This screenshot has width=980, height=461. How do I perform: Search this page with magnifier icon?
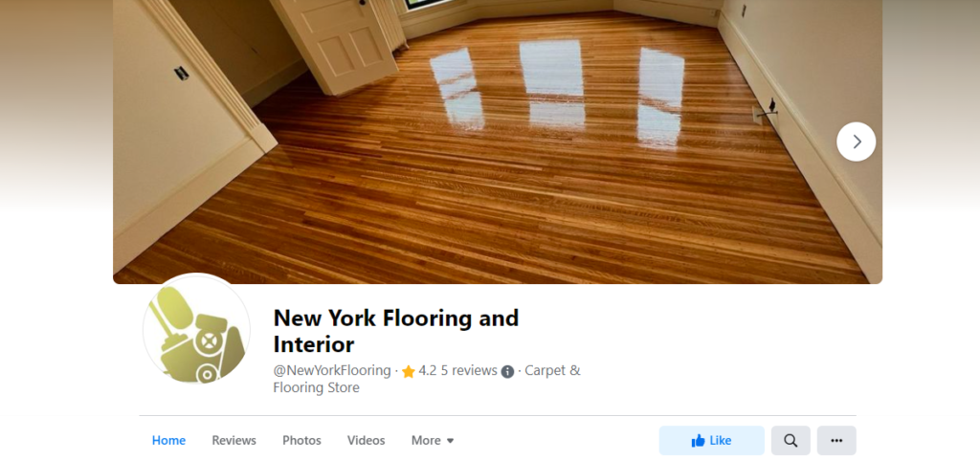tap(791, 440)
